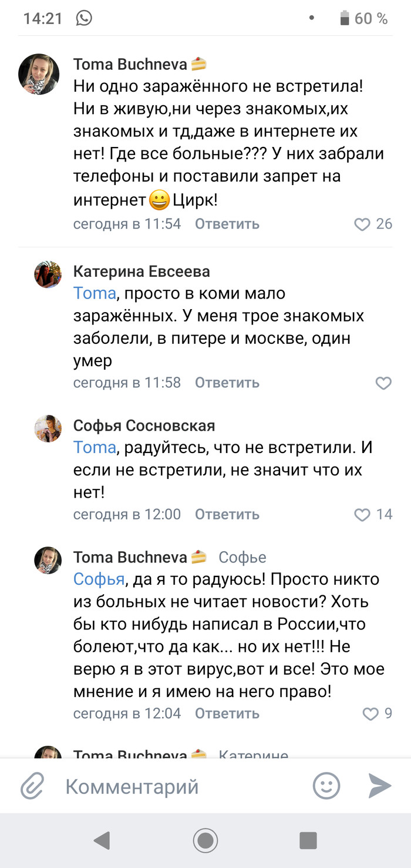Reply to Toma's 11:54 comment

[x=227, y=224]
